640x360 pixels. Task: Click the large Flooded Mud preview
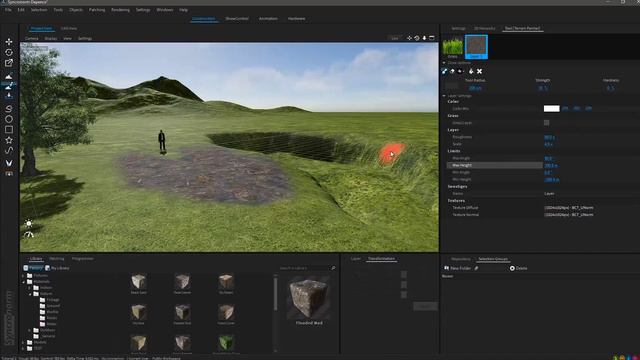pyautogui.click(x=309, y=298)
